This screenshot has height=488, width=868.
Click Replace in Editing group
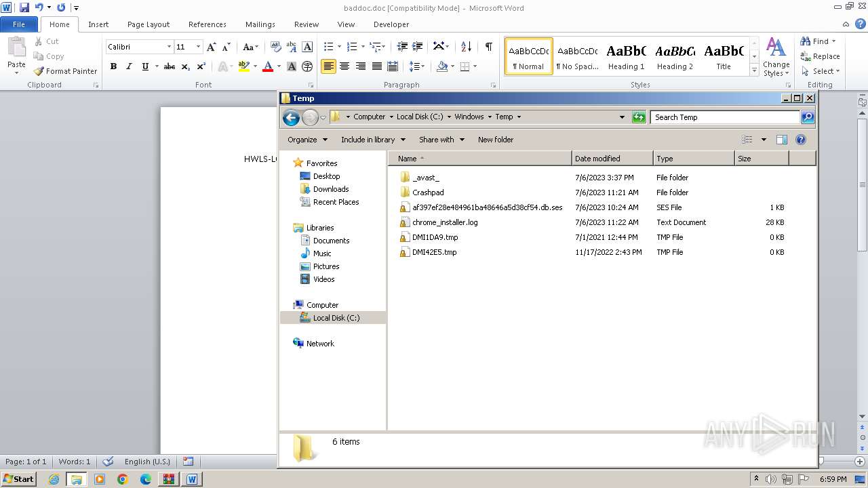821,56
